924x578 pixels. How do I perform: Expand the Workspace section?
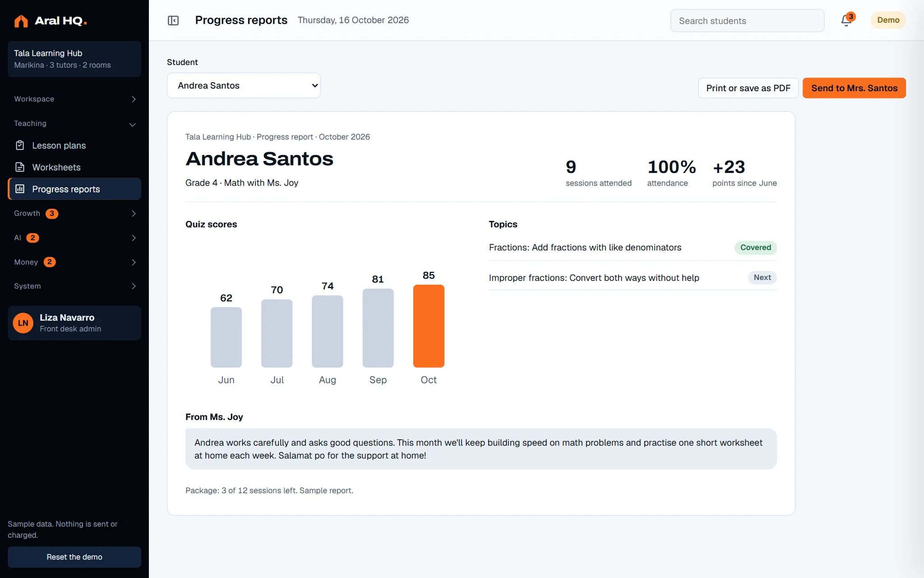click(74, 99)
